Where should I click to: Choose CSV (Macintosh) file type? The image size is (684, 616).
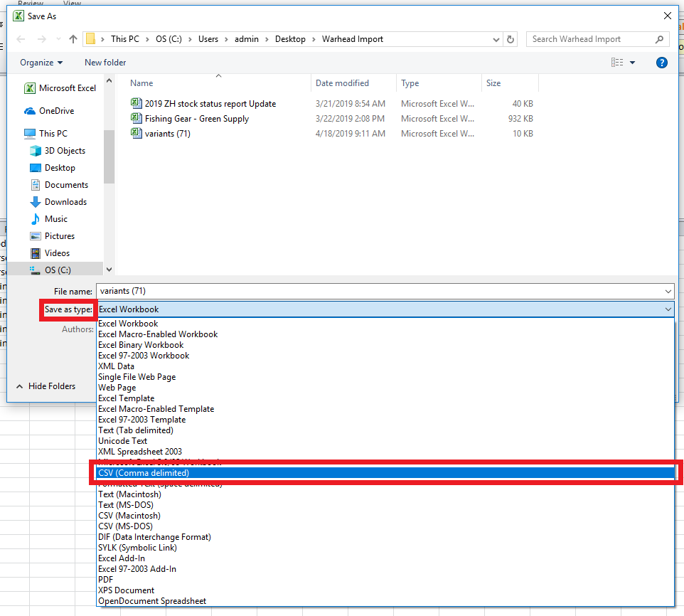click(x=385, y=516)
